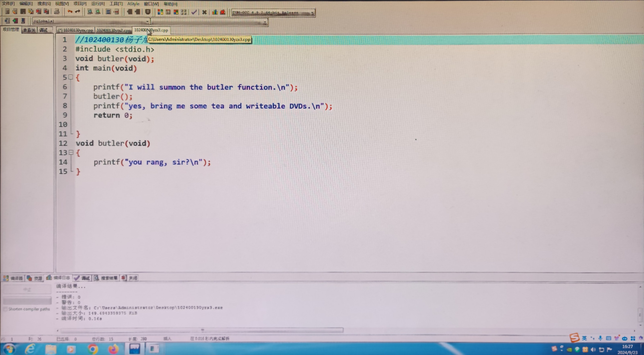Click the Find magnifier toolbar icon

point(90,12)
